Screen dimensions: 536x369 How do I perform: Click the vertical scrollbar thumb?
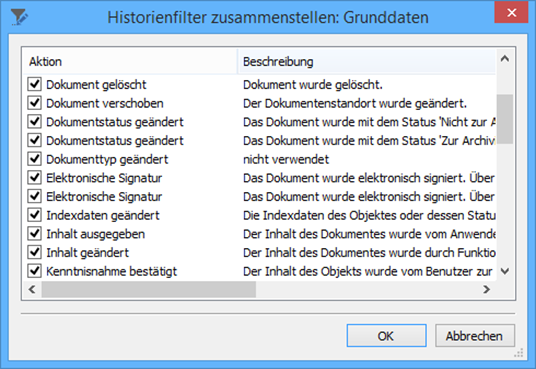[505, 119]
